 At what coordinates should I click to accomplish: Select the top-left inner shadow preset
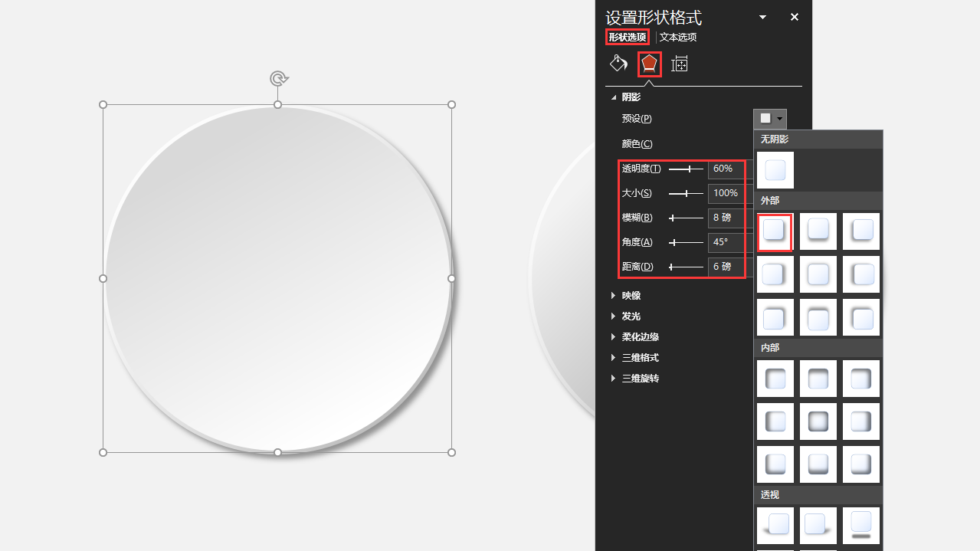pos(775,378)
